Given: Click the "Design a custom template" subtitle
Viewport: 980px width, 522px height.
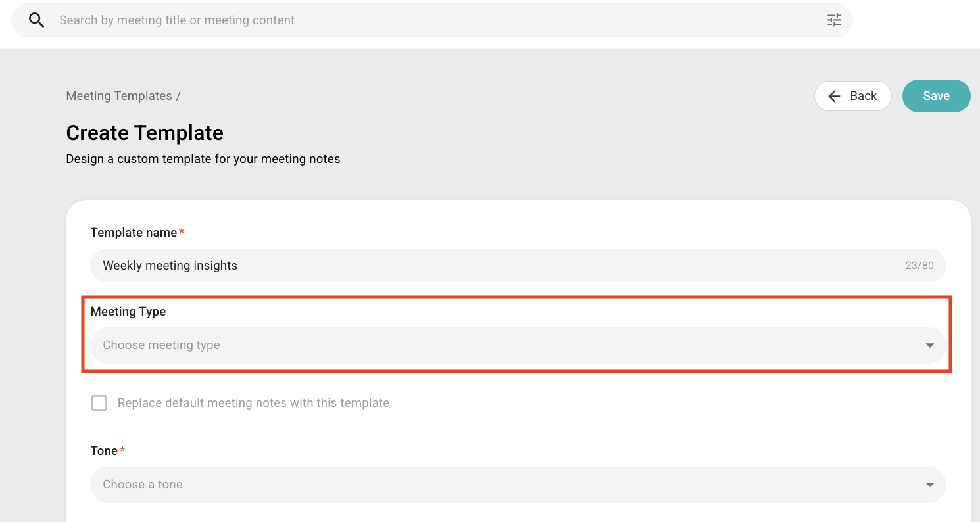Looking at the screenshot, I should click(x=203, y=159).
